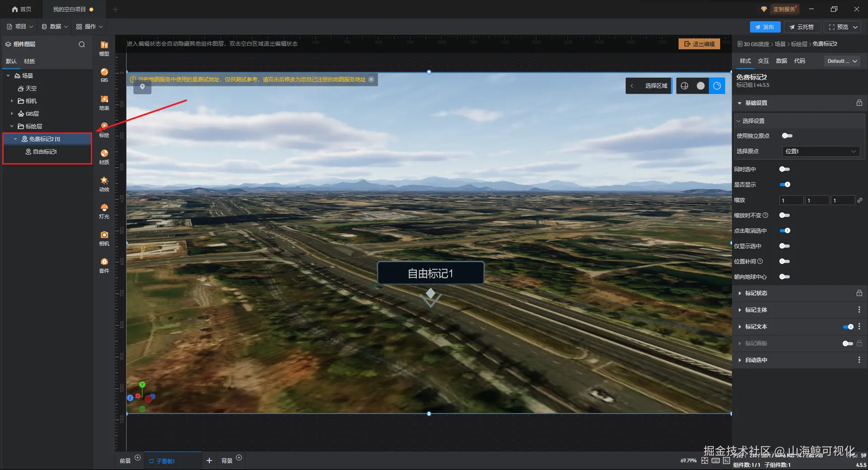Toggle the 是否显示 switch off

(x=785, y=185)
